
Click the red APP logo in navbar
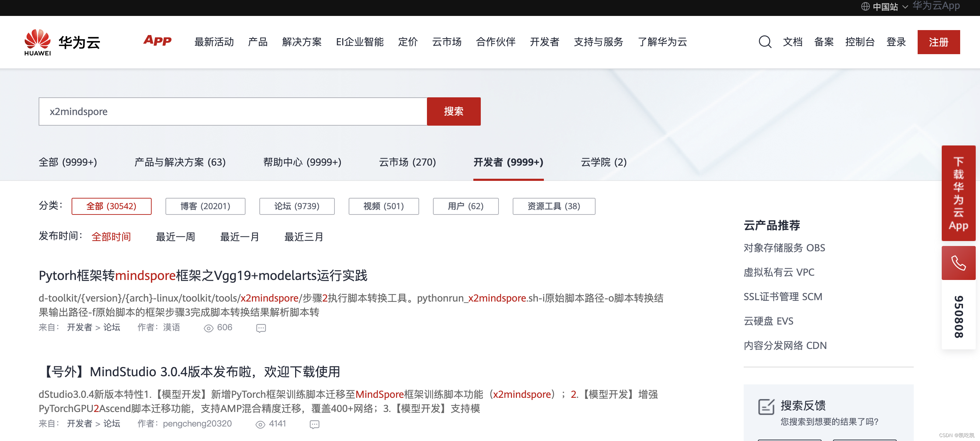(158, 41)
